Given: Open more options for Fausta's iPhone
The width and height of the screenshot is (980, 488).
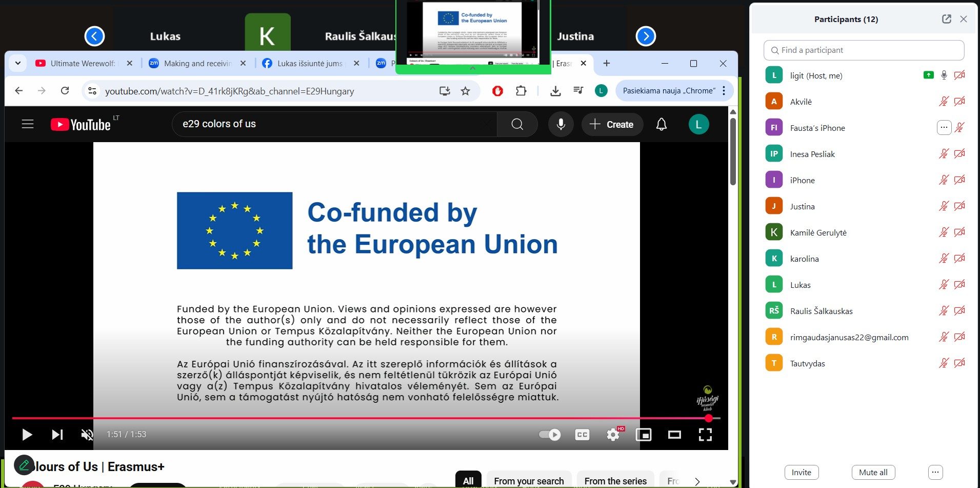Looking at the screenshot, I should [x=944, y=128].
